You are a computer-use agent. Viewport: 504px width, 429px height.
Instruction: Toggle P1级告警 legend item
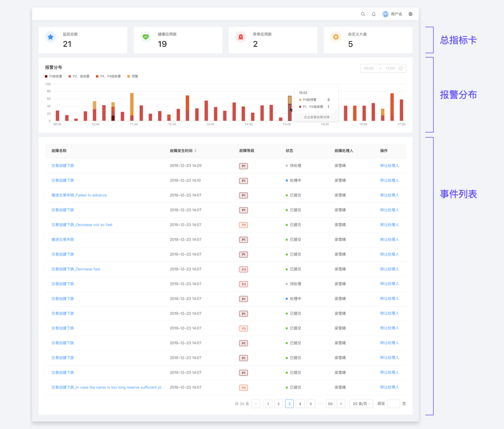tap(53, 76)
